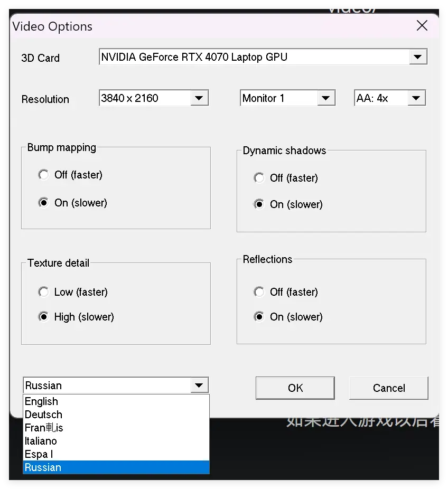Viewport: 448px width, 489px height.
Task: Select Italiano in the language list
Action: pos(116,441)
